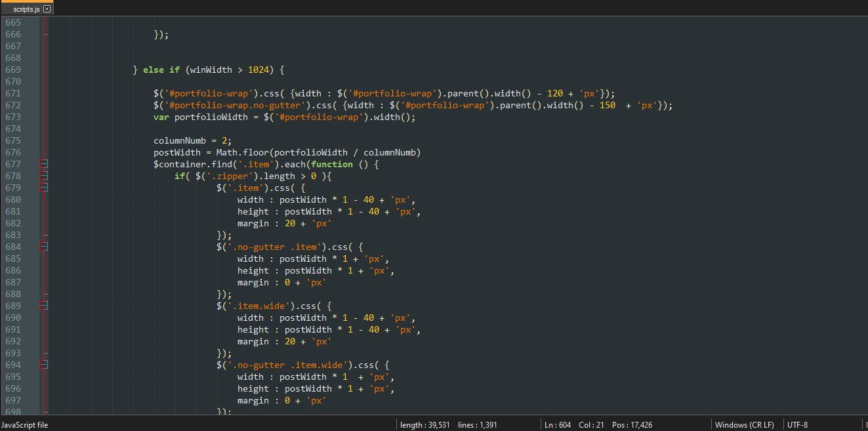Click the '});' code on line 666
868x431 pixels.
tap(161, 34)
